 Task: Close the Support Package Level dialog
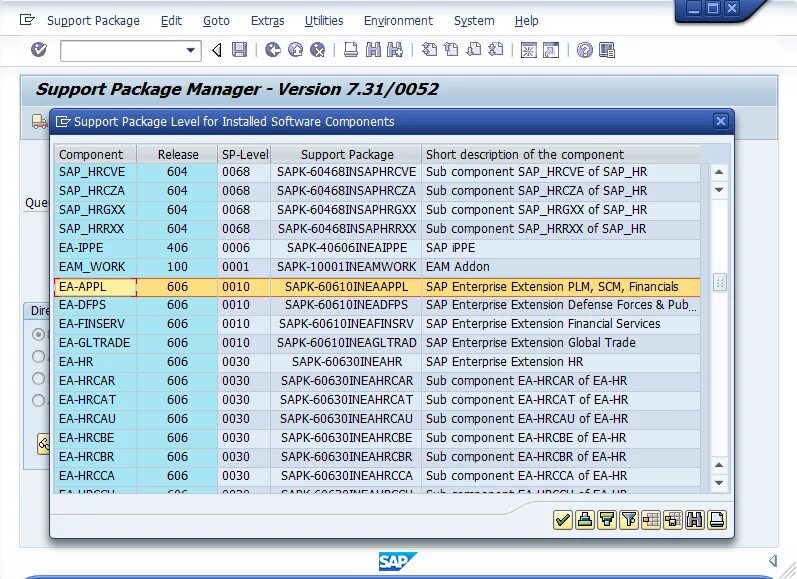tap(720, 121)
